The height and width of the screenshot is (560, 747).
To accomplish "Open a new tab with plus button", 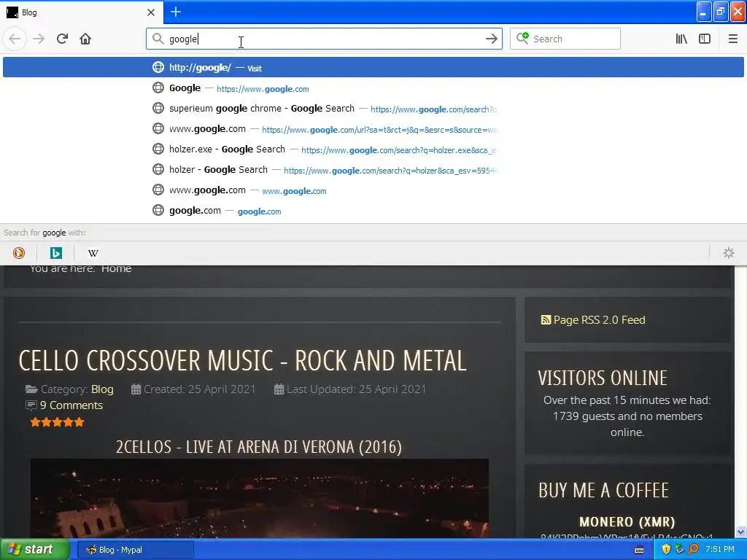I will pyautogui.click(x=175, y=12).
